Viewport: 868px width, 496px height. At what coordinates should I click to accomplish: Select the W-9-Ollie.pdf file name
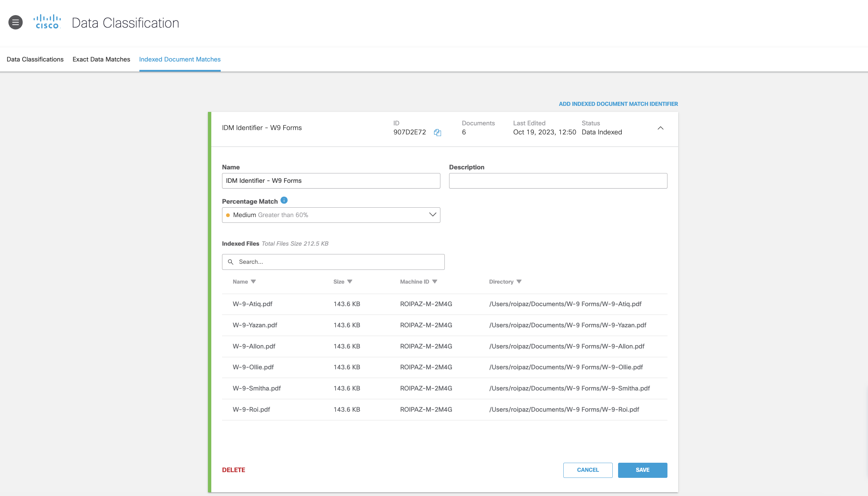coord(253,367)
